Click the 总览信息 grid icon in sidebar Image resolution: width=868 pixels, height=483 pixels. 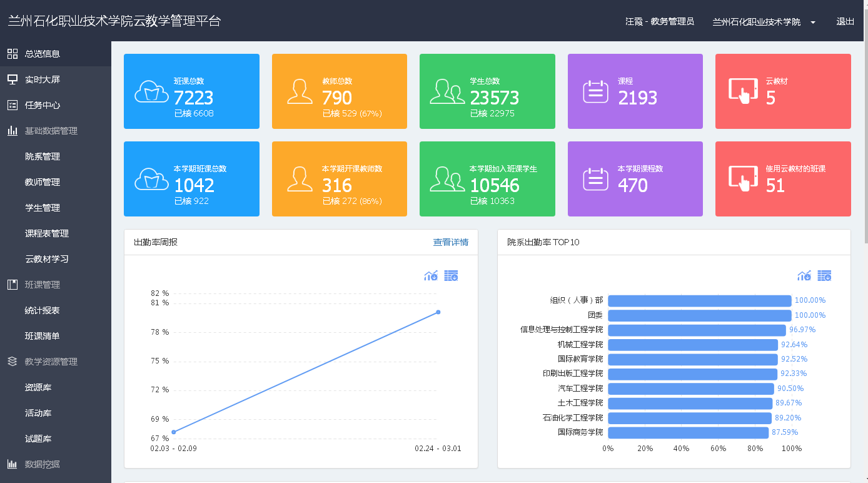(13, 54)
